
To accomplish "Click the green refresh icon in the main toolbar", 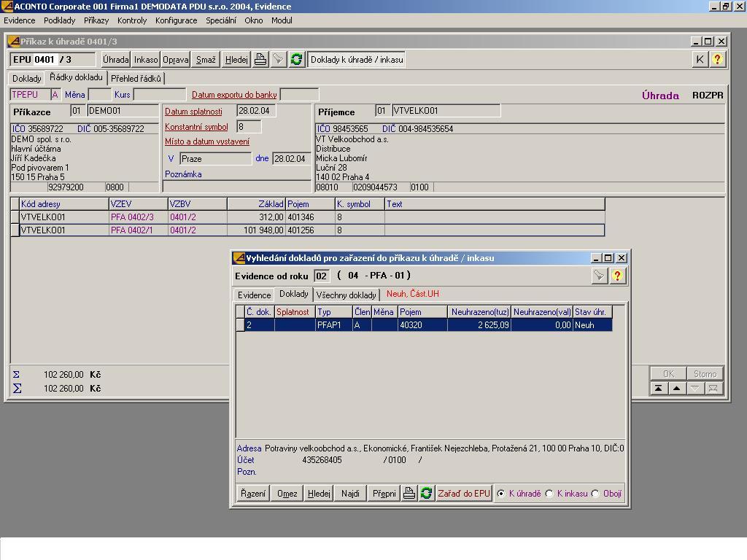I will coord(296,60).
